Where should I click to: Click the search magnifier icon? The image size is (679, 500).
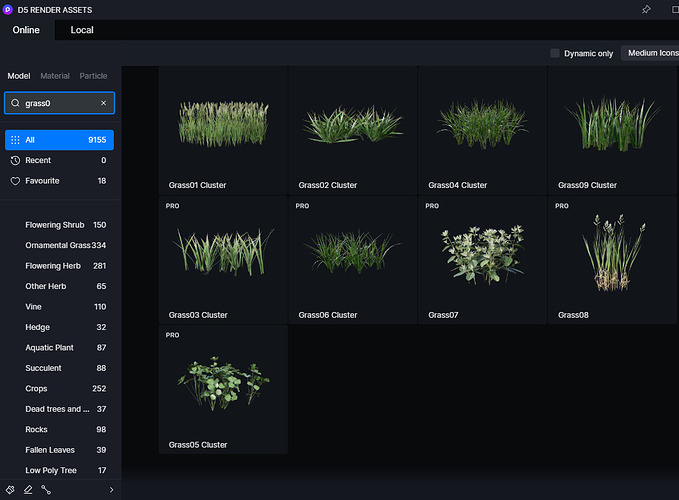(x=16, y=103)
